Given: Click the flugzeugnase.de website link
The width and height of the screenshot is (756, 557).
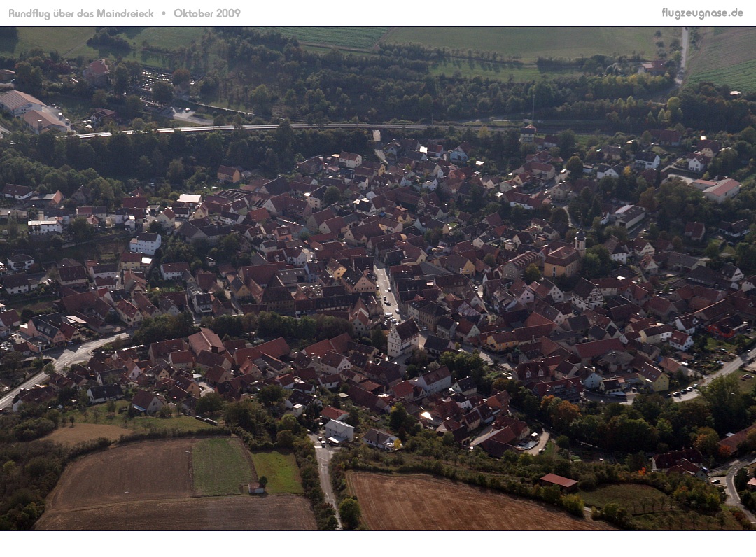Looking at the screenshot, I should click(702, 13).
